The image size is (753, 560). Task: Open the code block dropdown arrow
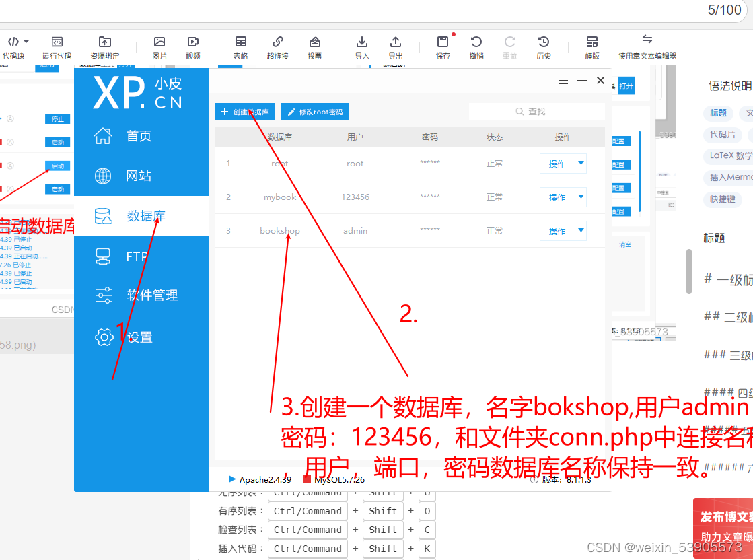coord(26,42)
